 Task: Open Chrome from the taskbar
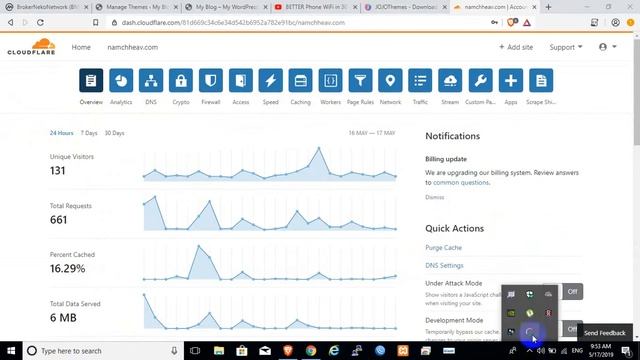point(311,351)
